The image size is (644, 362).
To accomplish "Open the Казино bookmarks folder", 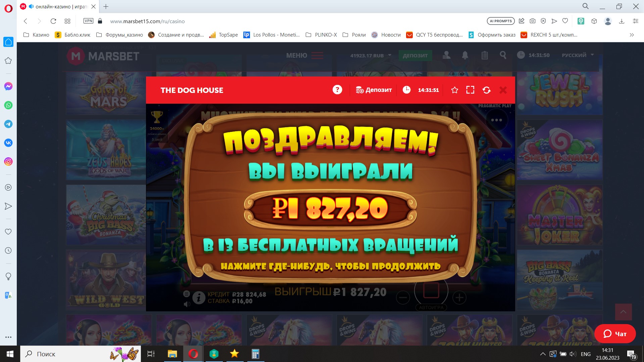I will (36, 35).
